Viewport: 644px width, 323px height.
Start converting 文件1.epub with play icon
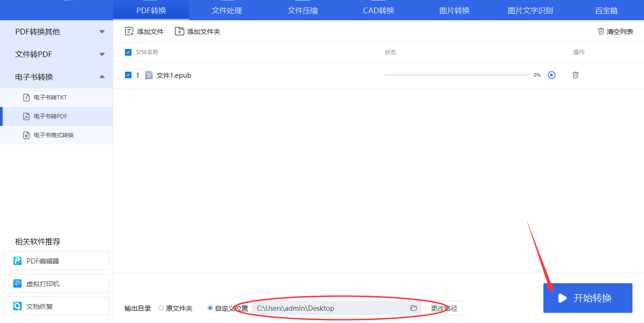(552, 75)
